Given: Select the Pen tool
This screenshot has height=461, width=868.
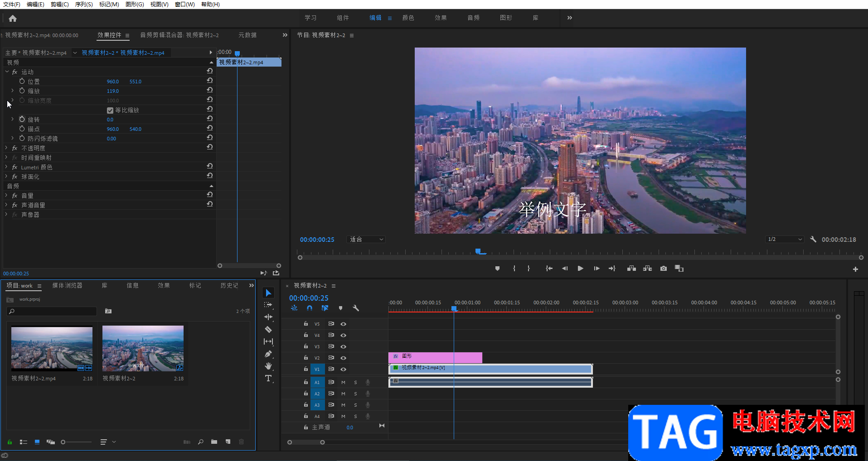Looking at the screenshot, I should (x=268, y=354).
